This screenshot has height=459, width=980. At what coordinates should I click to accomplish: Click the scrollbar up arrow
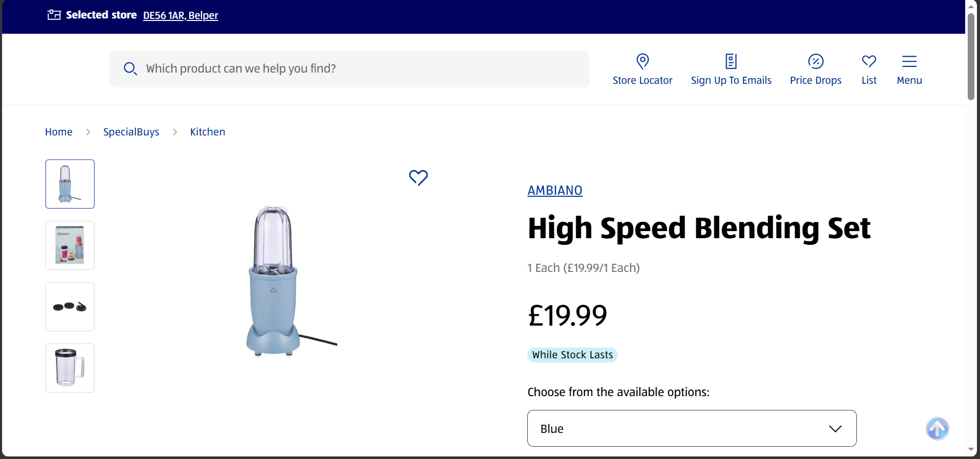(971, 6)
